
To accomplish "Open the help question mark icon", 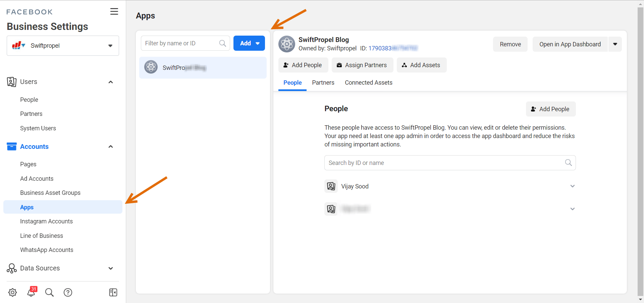I will (x=68, y=292).
